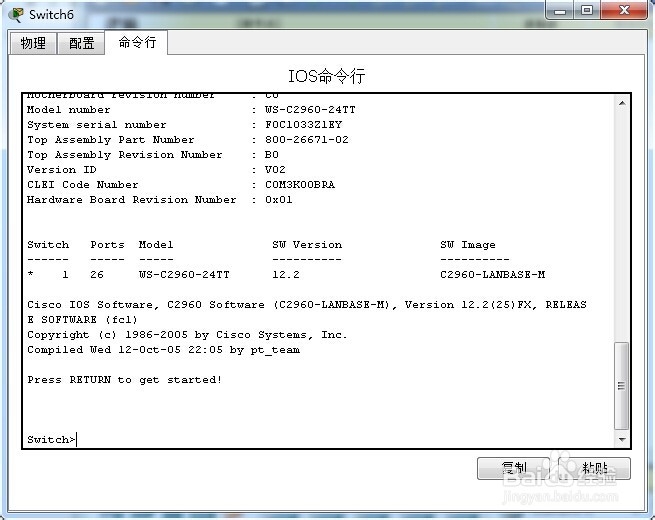Maximize the Switch6 window

click(x=586, y=10)
